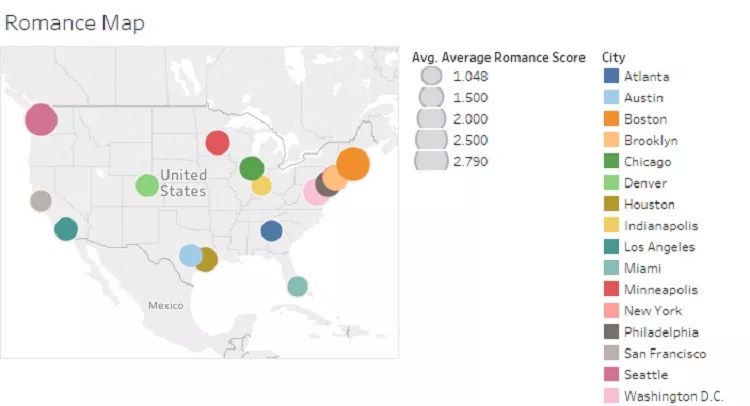750x406 pixels.
Task: Click the yellow Indianapolis bubble on the map
Action: pyautogui.click(x=261, y=185)
